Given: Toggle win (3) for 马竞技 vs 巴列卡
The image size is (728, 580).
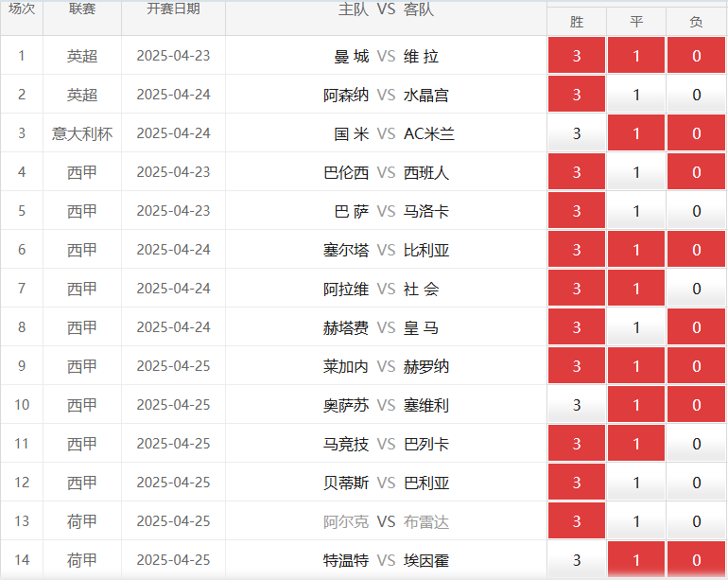Looking at the screenshot, I should [x=576, y=444].
